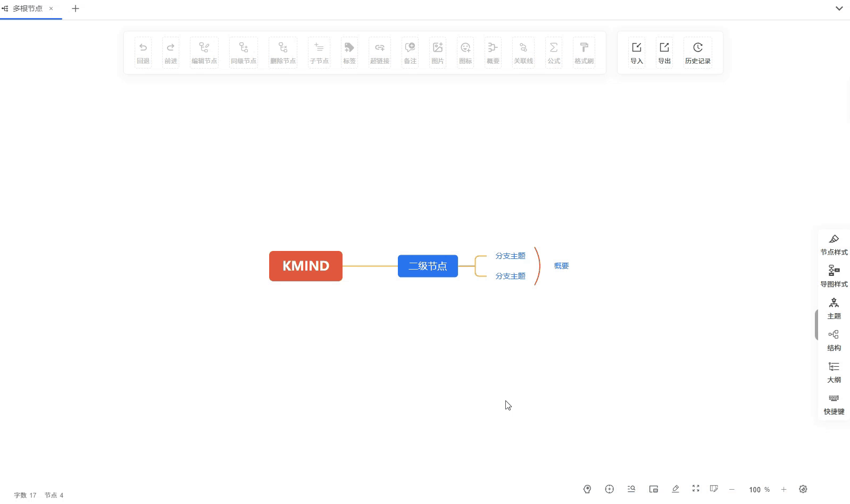
Task: Close the 多根节点 tab
Action: point(51,9)
